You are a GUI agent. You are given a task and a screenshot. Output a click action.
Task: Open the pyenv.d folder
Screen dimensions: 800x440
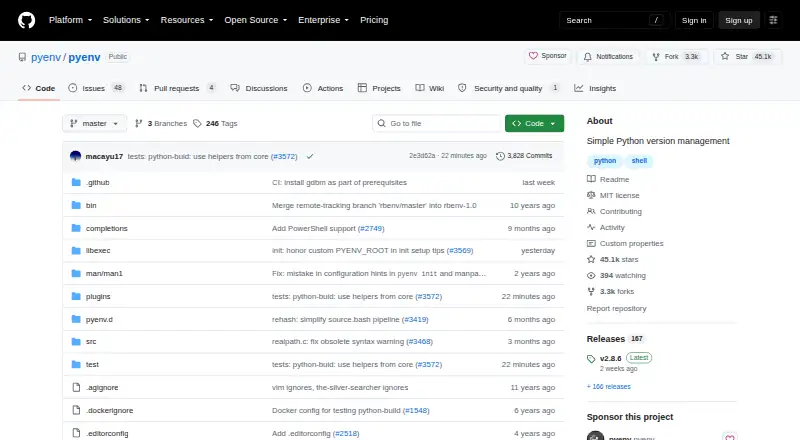point(99,320)
